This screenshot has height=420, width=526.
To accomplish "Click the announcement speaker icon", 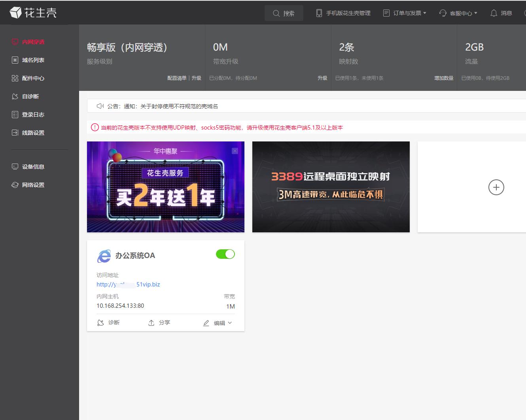I will (100, 106).
